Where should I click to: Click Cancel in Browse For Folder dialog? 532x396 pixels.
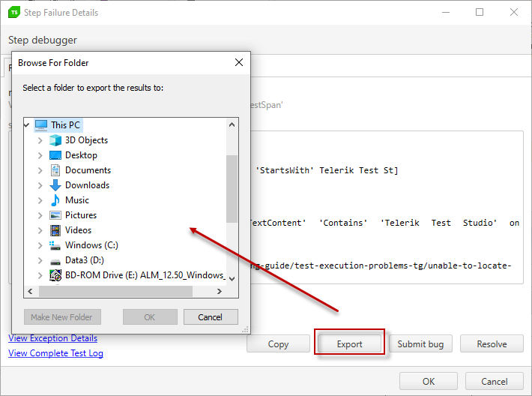(211, 316)
